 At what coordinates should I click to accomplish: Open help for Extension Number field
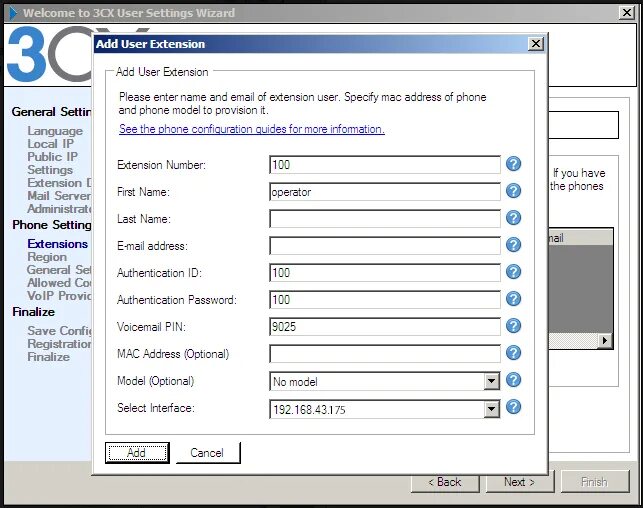pos(513,164)
